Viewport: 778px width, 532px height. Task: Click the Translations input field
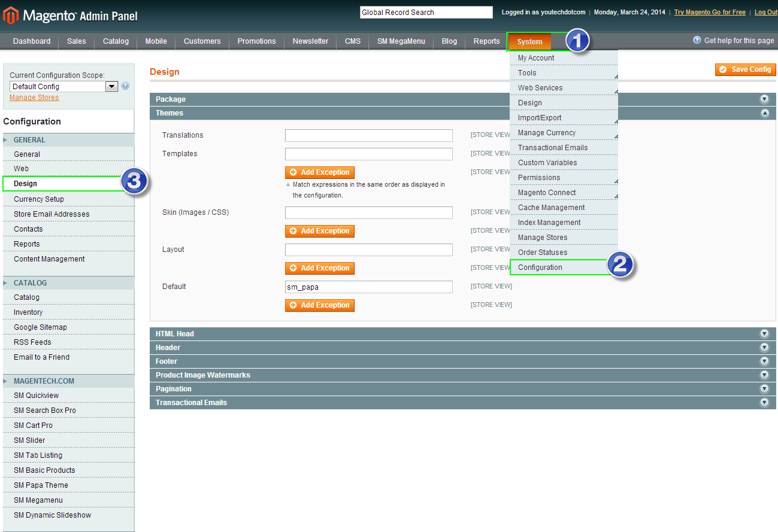click(x=369, y=135)
